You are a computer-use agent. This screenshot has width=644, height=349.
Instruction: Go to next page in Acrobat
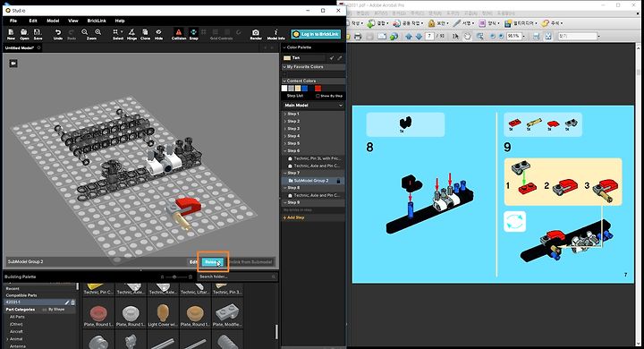419,36
